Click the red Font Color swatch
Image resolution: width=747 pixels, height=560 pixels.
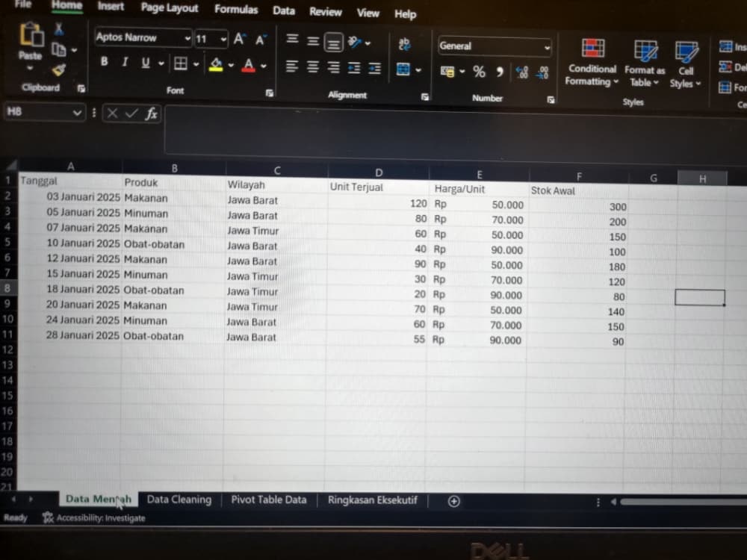(248, 65)
